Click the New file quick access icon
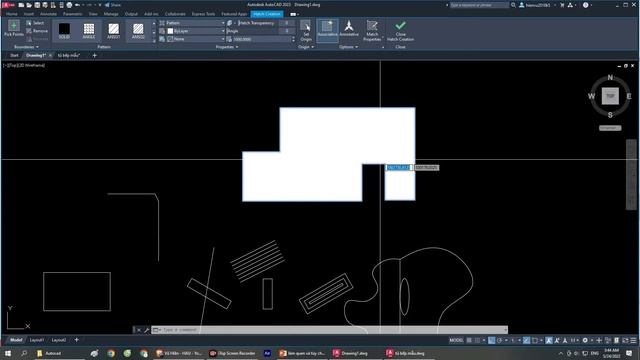640x360 pixels. pos(21,5)
